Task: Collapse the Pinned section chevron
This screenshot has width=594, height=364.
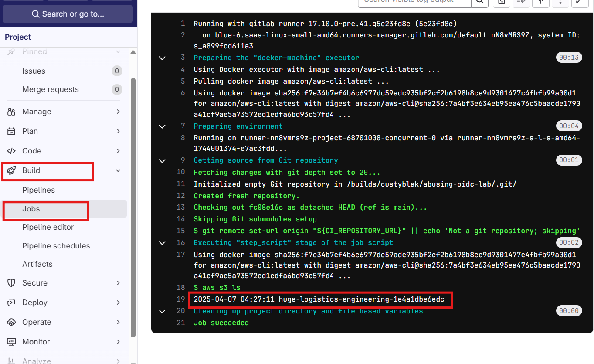Action: [118, 52]
